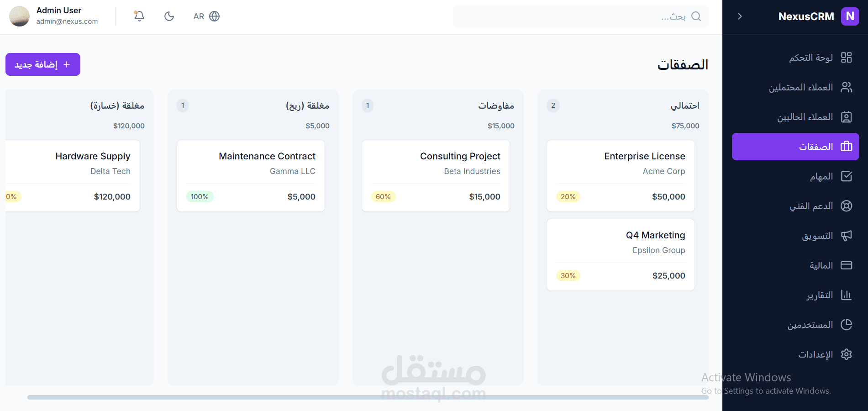Click the Admin User avatar picture
The image size is (868, 411).
[x=19, y=16]
